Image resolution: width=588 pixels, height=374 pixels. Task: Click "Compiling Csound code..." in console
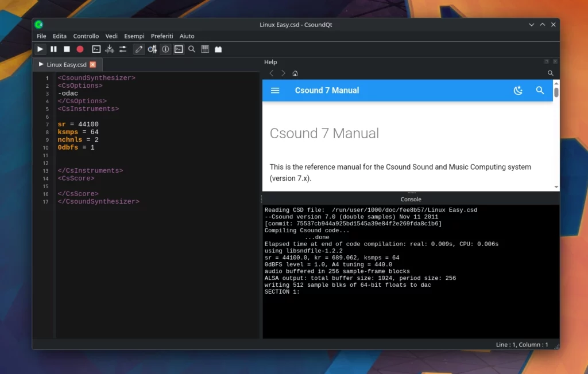click(x=307, y=231)
